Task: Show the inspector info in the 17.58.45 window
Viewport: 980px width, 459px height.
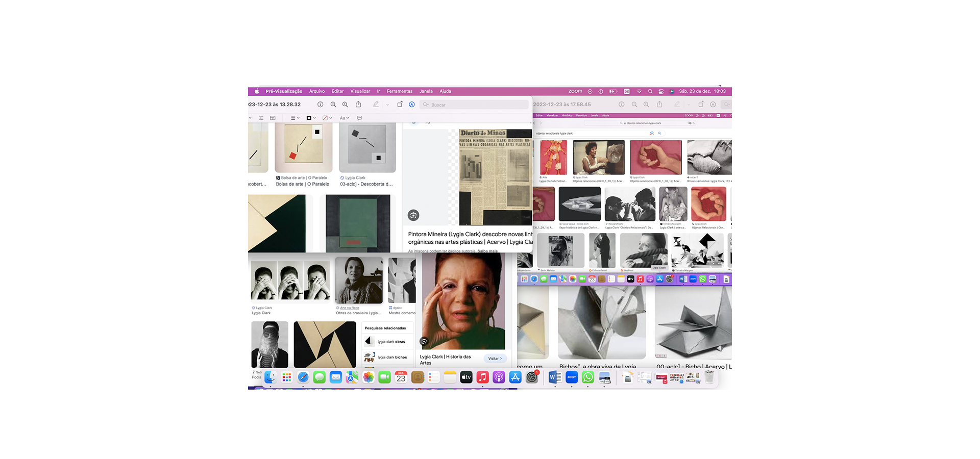Action: [621, 105]
